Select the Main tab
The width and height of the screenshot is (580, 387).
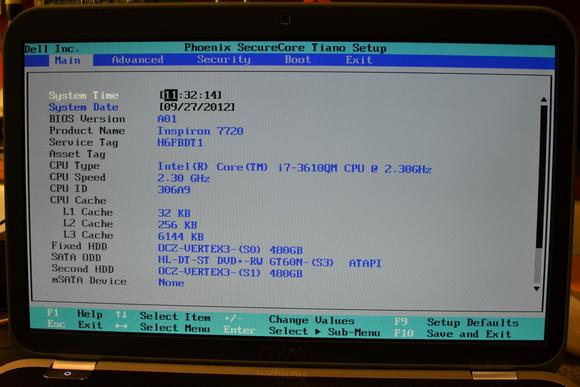pos(68,60)
